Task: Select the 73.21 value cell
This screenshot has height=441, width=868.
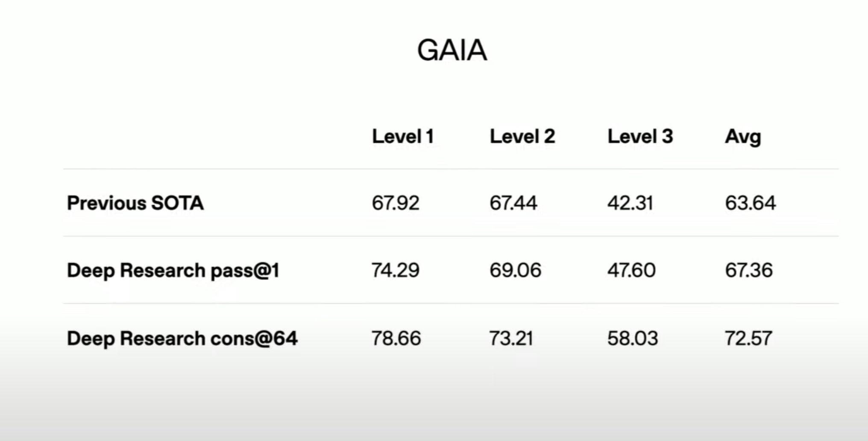Action: [x=511, y=338]
